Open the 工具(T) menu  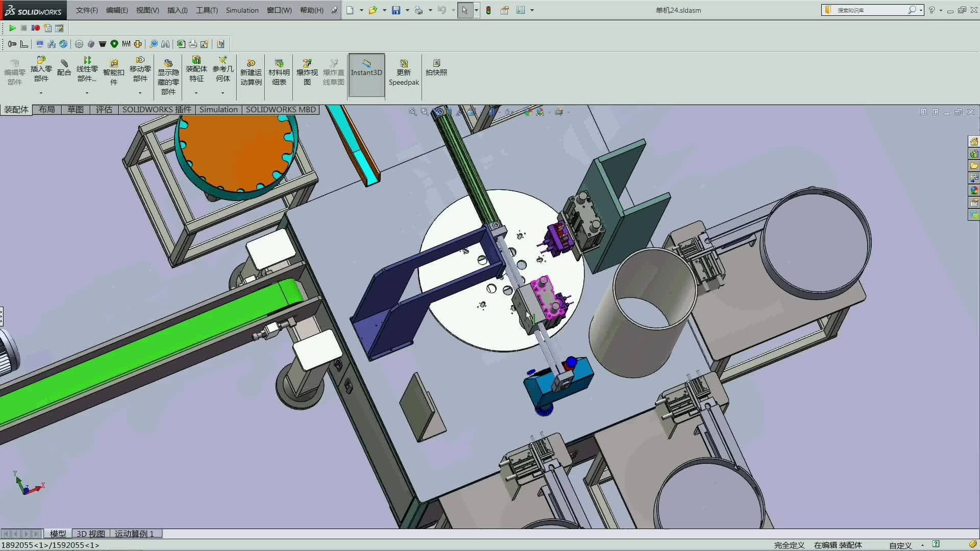click(207, 10)
